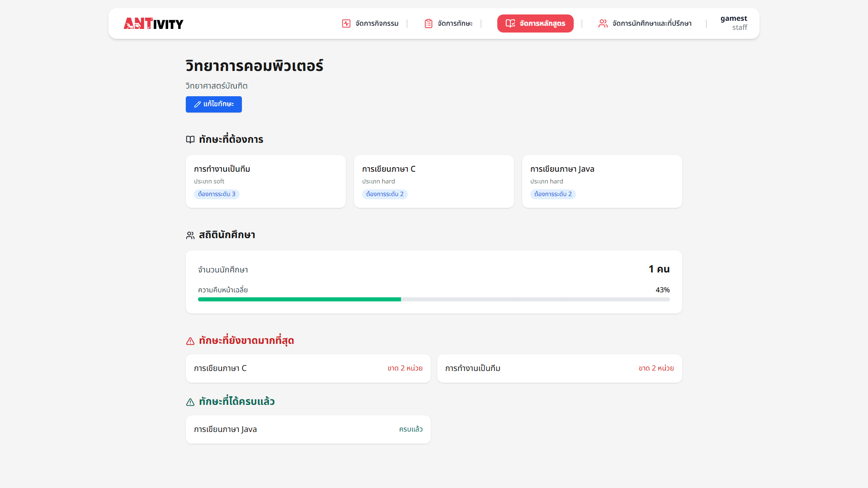
Task: Click the clipboard skills icon in navbar
Action: [429, 23]
